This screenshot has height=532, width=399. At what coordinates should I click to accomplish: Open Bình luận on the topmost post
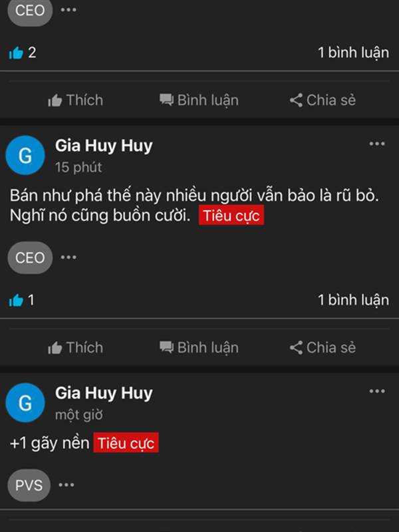point(199,100)
